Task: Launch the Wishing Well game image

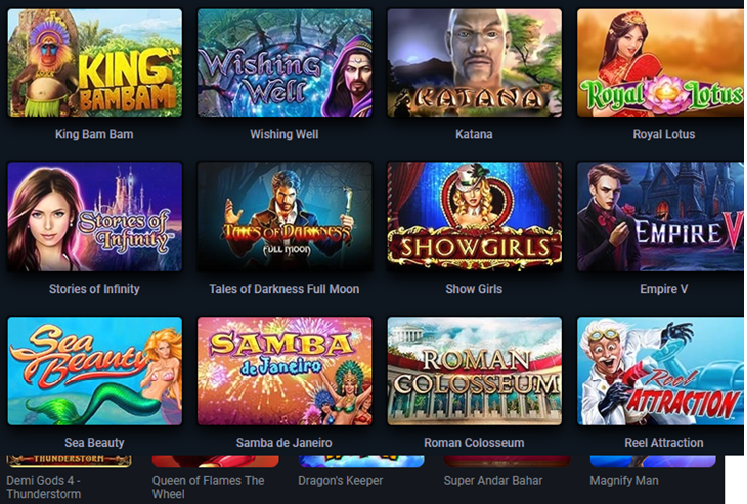Action: 284,63
